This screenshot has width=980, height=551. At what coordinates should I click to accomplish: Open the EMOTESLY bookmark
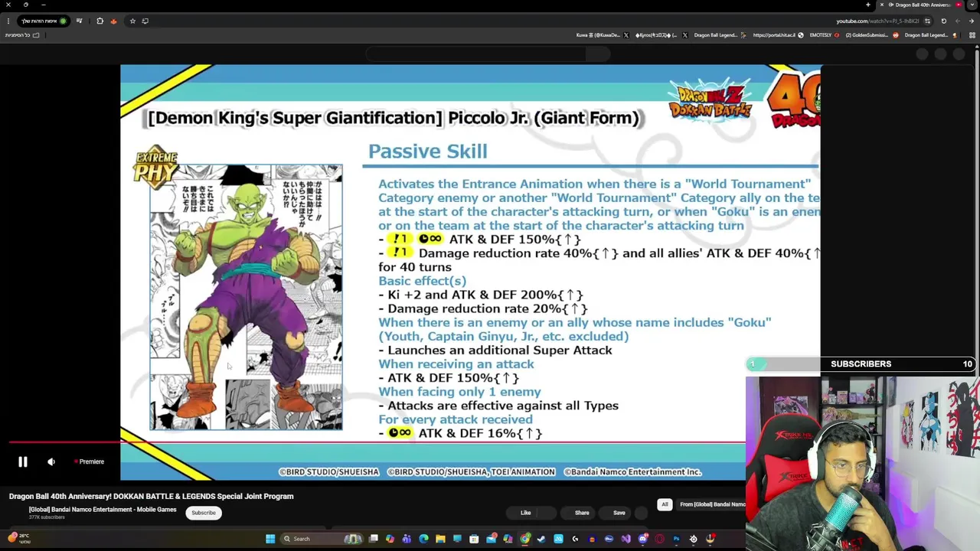(825, 35)
